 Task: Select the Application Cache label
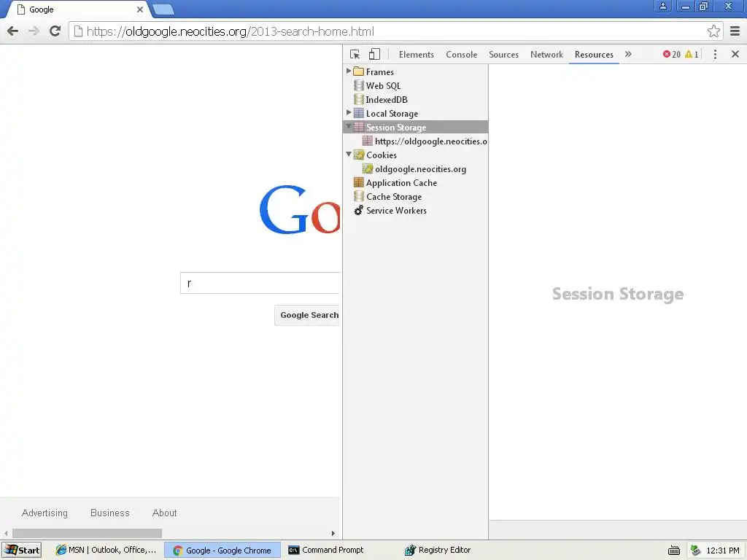(401, 183)
